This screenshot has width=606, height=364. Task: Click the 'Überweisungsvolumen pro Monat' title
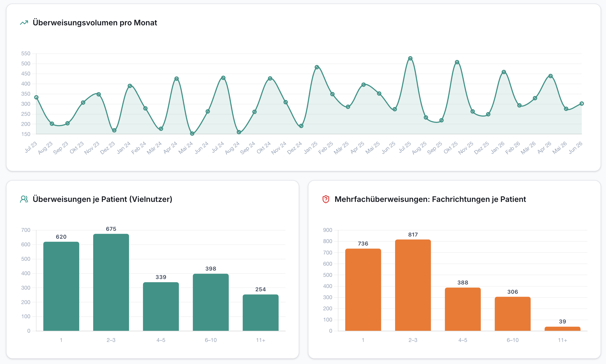coord(95,23)
